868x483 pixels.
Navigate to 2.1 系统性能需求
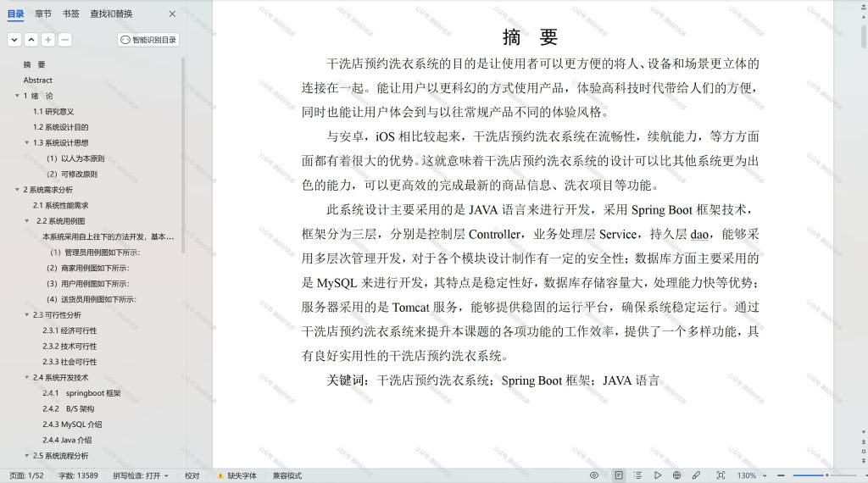tap(60, 205)
